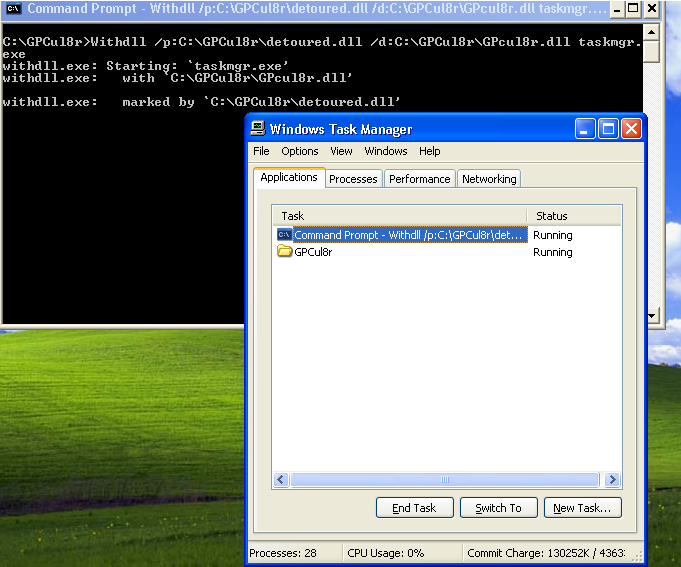Image resolution: width=681 pixels, height=567 pixels.
Task: Click the New Task... button
Action: [x=582, y=508]
